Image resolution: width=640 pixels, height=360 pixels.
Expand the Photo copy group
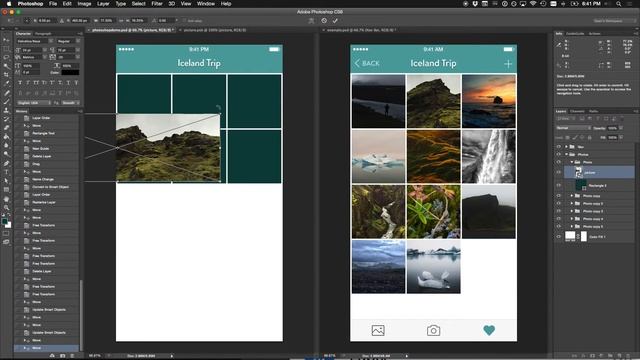[571, 196]
